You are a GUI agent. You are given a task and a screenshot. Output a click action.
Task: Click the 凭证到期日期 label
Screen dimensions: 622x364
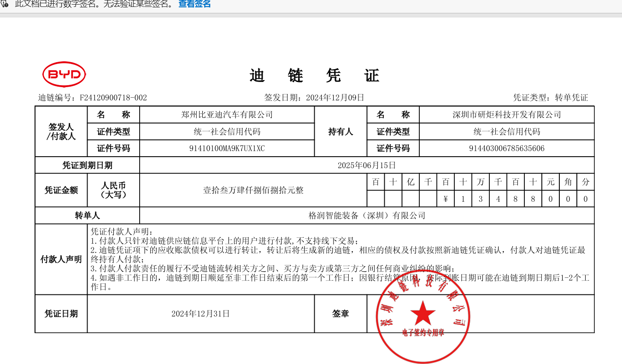pyautogui.click(x=88, y=165)
